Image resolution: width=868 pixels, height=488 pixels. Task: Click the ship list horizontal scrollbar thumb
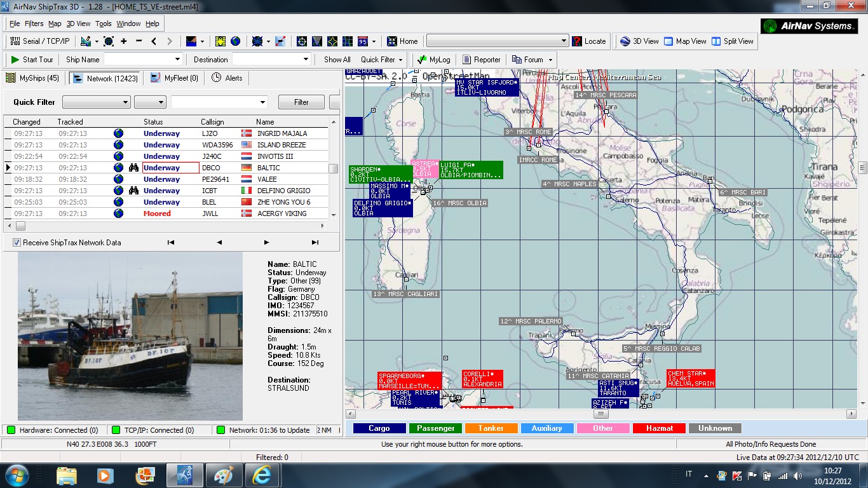[x=20, y=226]
